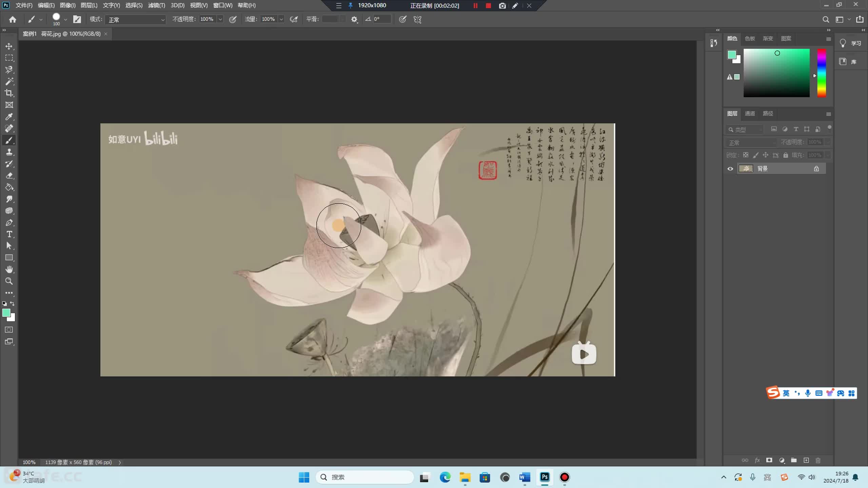Image resolution: width=868 pixels, height=488 pixels.
Task: Select the History Brush tool
Action: pos(9,164)
